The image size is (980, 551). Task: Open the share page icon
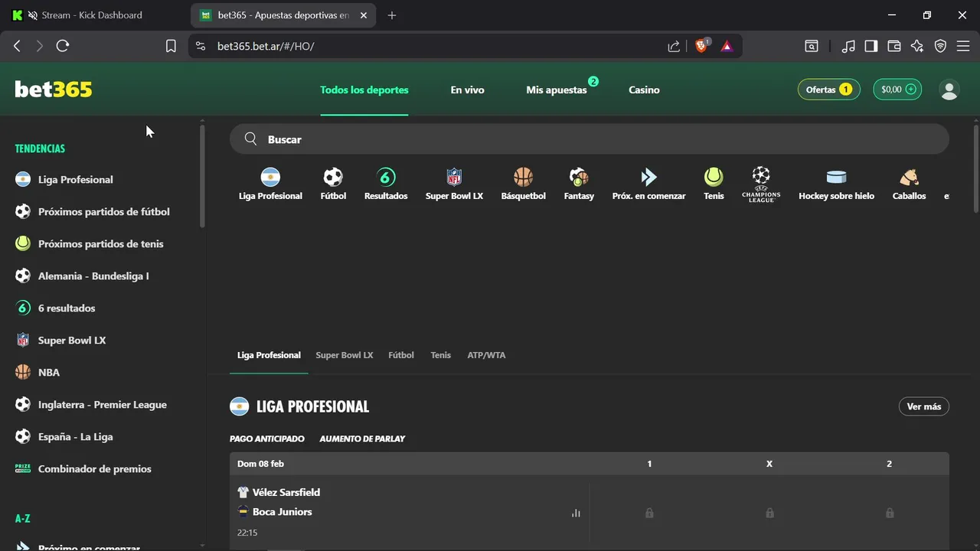point(674,46)
